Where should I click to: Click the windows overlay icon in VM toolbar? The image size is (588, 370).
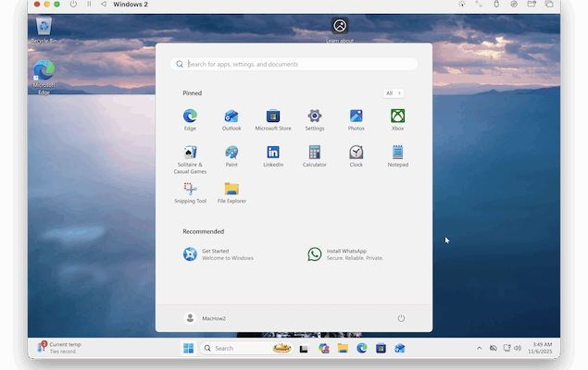click(x=549, y=4)
